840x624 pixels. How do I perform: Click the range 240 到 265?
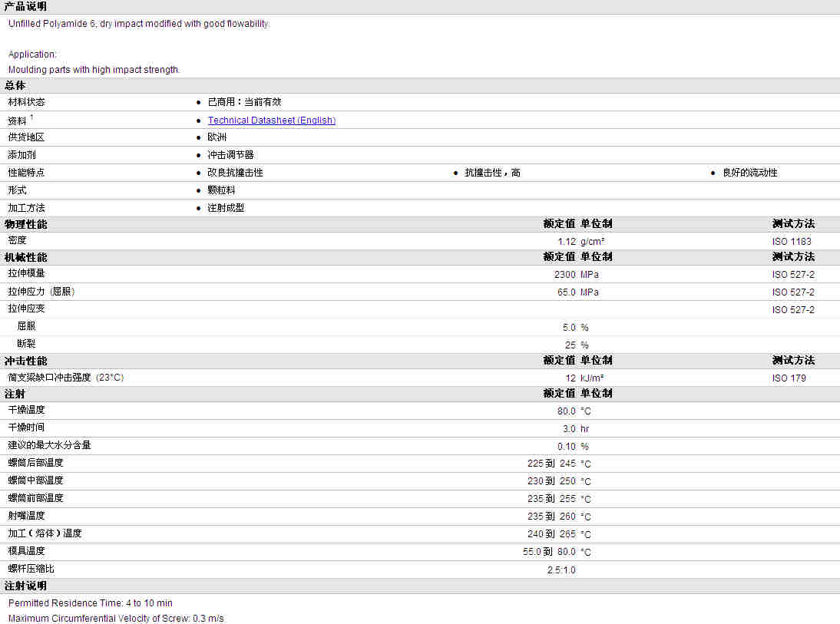coord(552,534)
